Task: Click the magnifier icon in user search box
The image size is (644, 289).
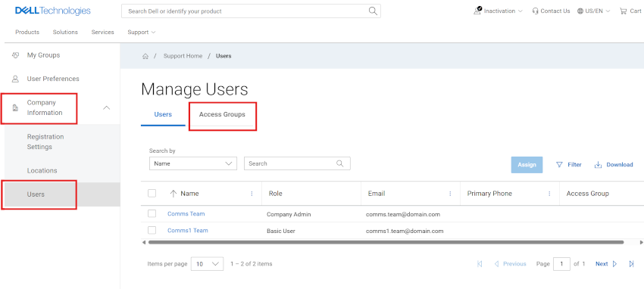Action: (x=339, y=163)
